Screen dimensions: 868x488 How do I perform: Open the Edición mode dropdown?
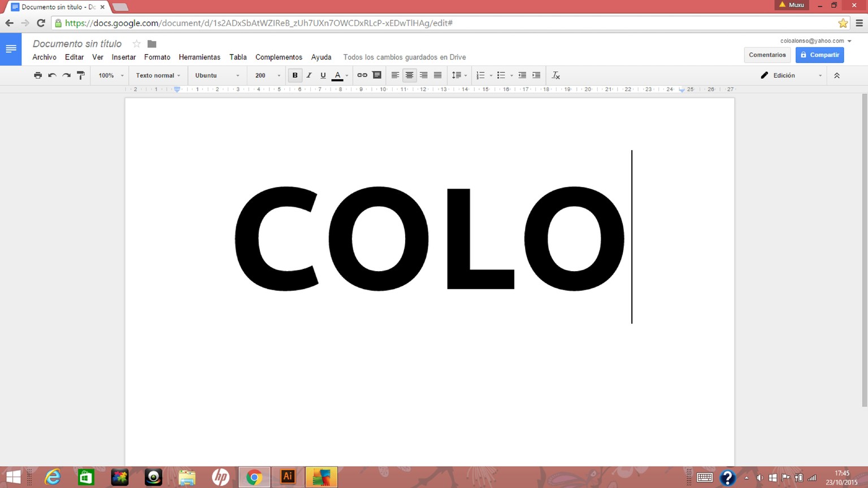(x=791, y=75)
